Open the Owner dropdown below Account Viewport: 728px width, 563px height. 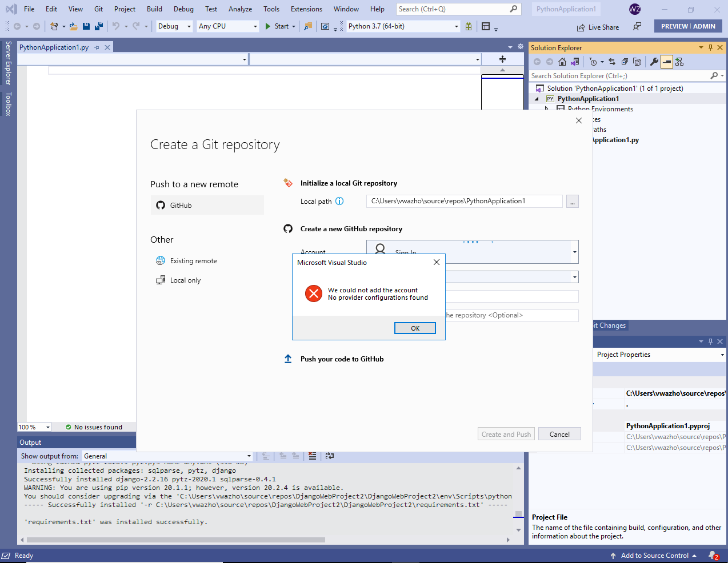click(574, 277)
